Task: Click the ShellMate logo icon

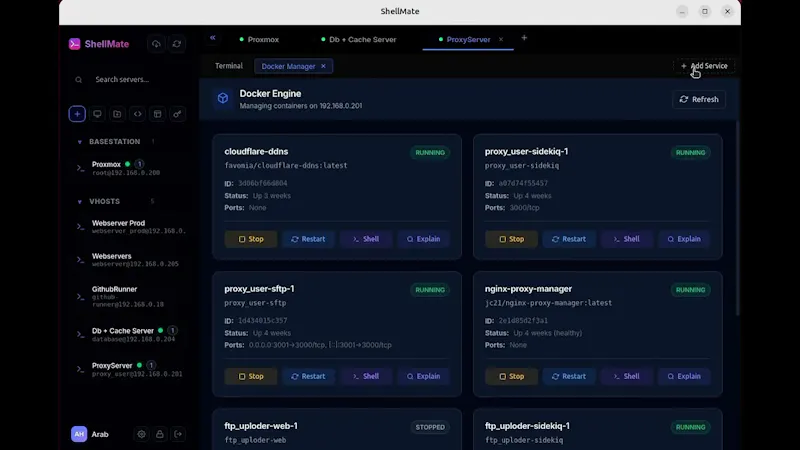Action: point(74,44)
